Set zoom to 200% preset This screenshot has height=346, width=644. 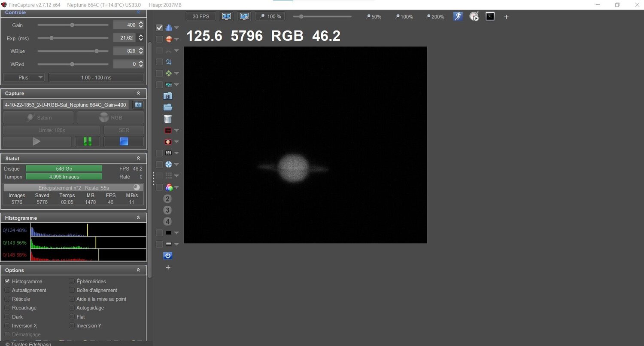tap(435, 16)
